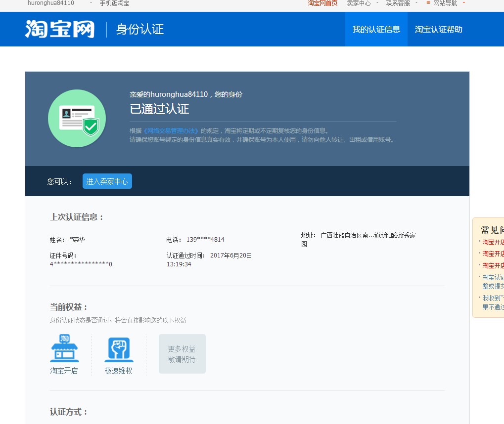Screen dimensions: 504x424
Task: Click the masked ID number value
Action: click(81, 264)
